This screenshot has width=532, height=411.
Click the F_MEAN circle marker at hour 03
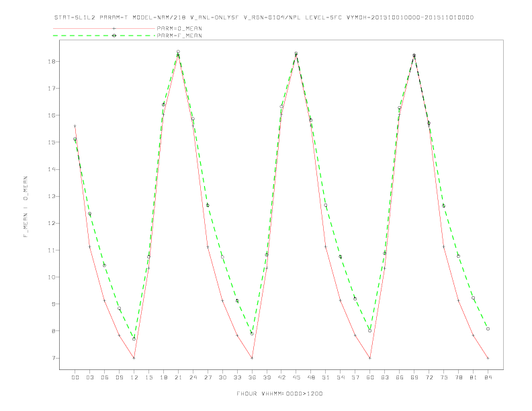[x=89, y=214]
